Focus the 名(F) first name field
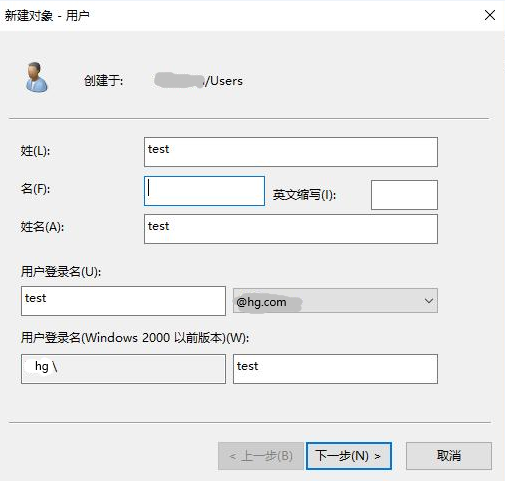 (x=204, y=191)
